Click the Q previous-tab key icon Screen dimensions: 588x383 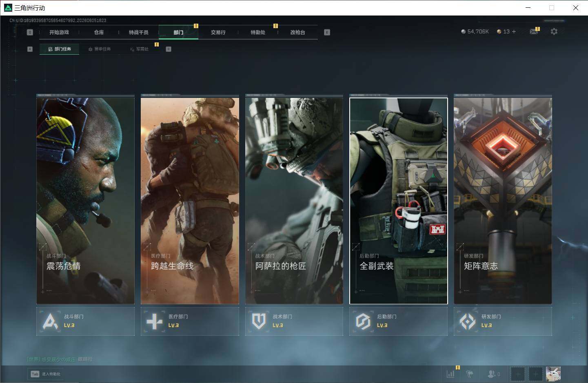(30, 32)
